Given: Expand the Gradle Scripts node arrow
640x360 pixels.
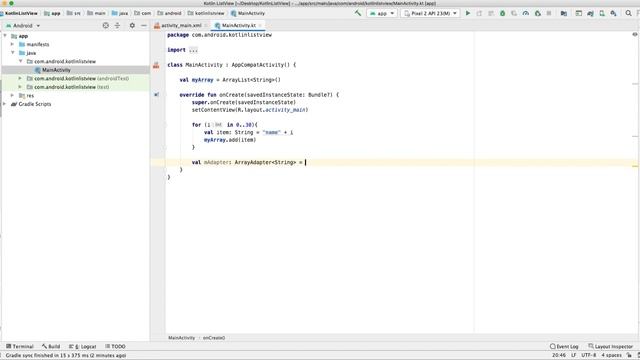Looking at the screenshot, I should 4,104.
